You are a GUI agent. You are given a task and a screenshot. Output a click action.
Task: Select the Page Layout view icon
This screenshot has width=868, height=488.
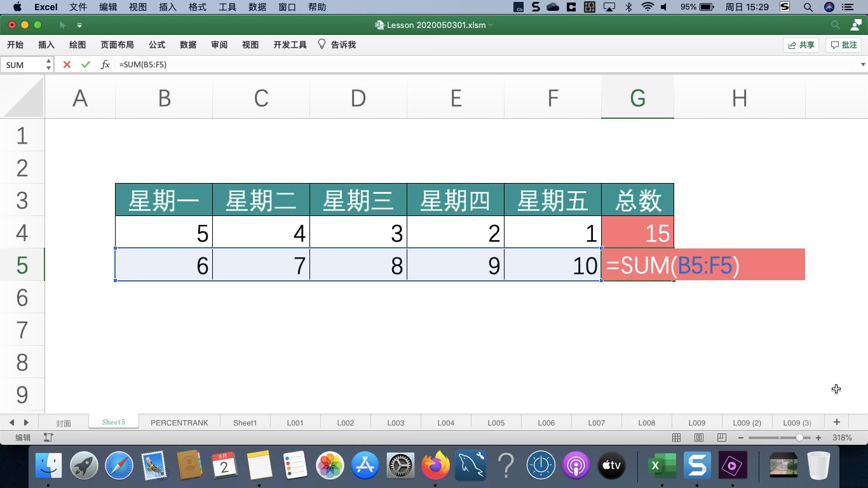click(x=699, y=437)
